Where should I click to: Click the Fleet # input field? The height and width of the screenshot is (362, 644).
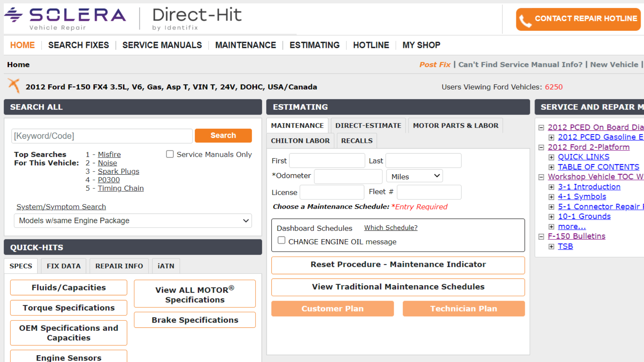[429, 192]
